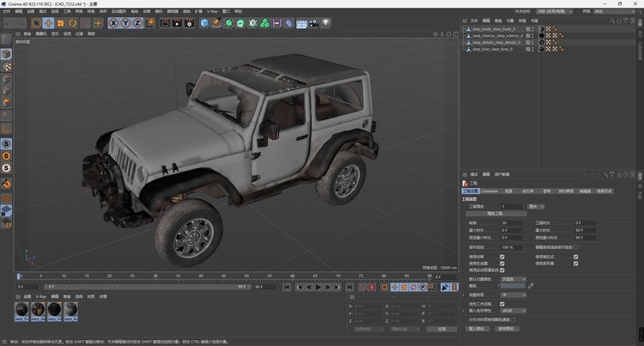Open the 摄像机 viewport menu

(41, 33)
